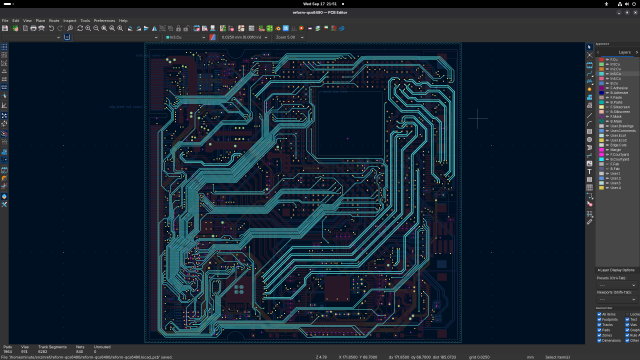Toggle the Zones selection filter

(x=600, y=335)
